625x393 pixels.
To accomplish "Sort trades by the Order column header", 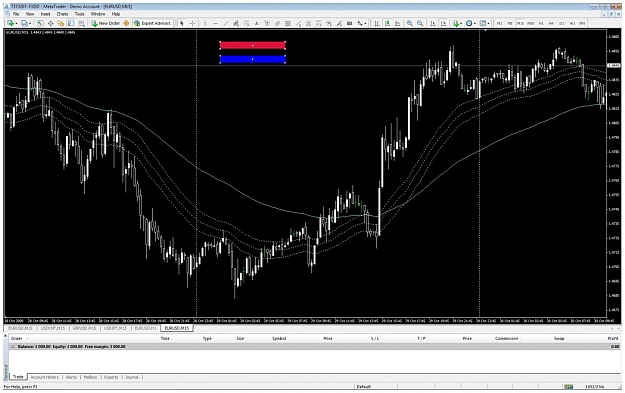I will [x=17, y=338].
